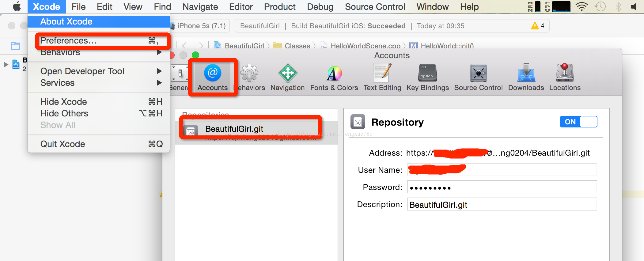This screenshot has height=261, width=644.
Task: Select BeautifulGirl.git in Repositories list
Action: (257, 132)
